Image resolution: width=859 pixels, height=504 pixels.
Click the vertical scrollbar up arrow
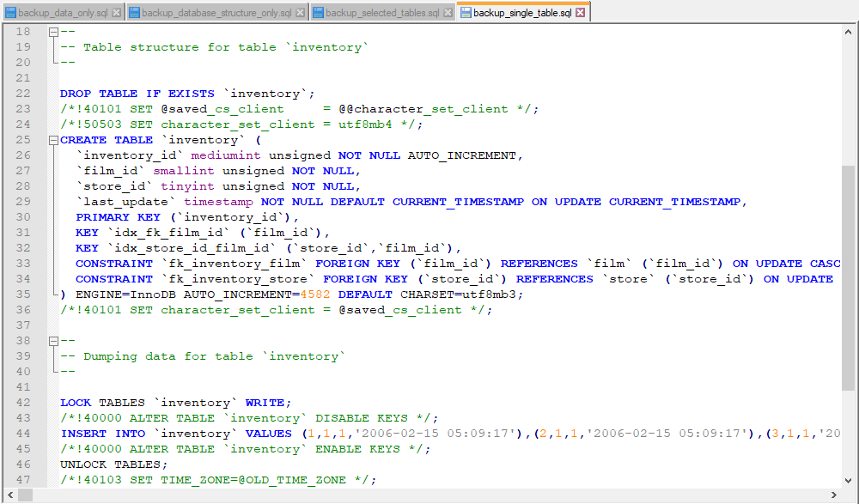click(x=848, y=32)
